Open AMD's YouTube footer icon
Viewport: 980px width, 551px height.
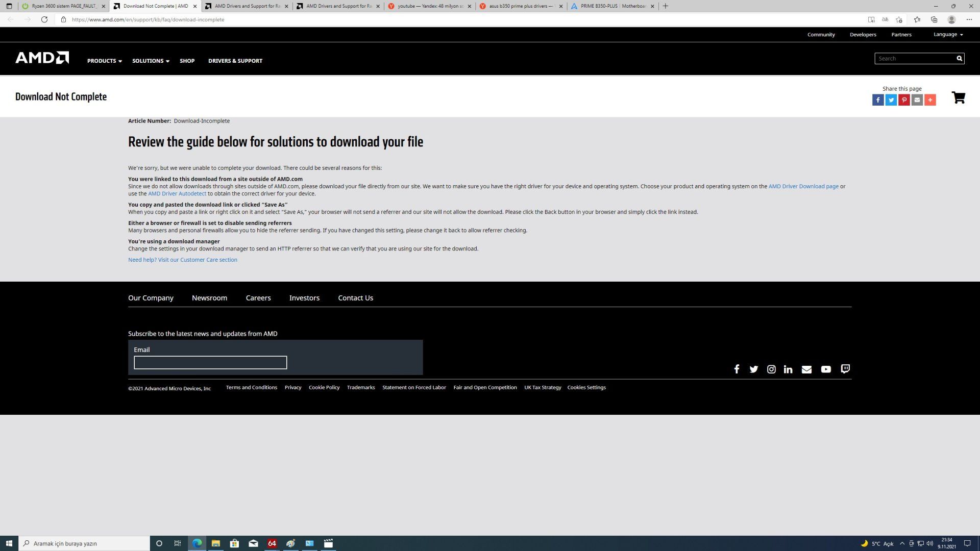click(x=825, y=369)
